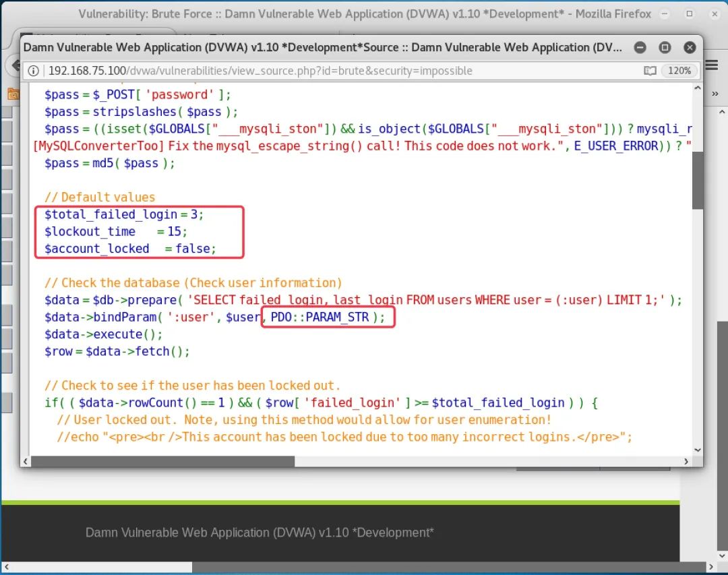Click popup horizontal scrollbar right arrow

click(686, 461)
